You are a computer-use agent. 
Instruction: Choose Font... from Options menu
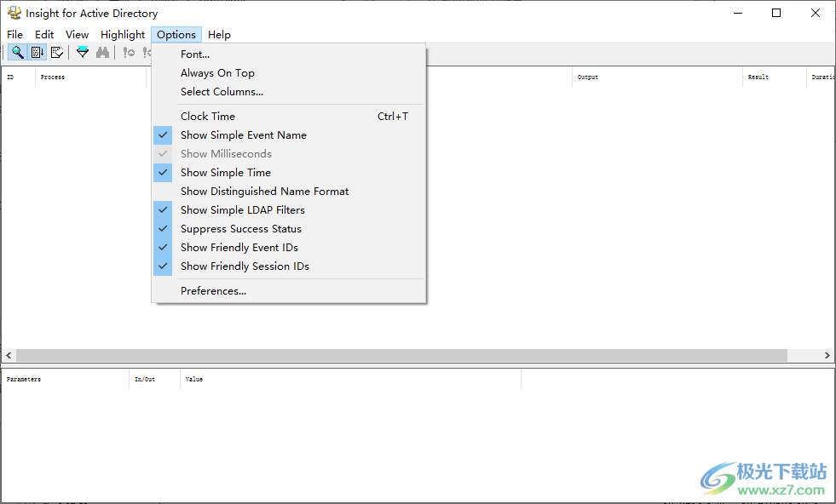(x=289, y=54)
